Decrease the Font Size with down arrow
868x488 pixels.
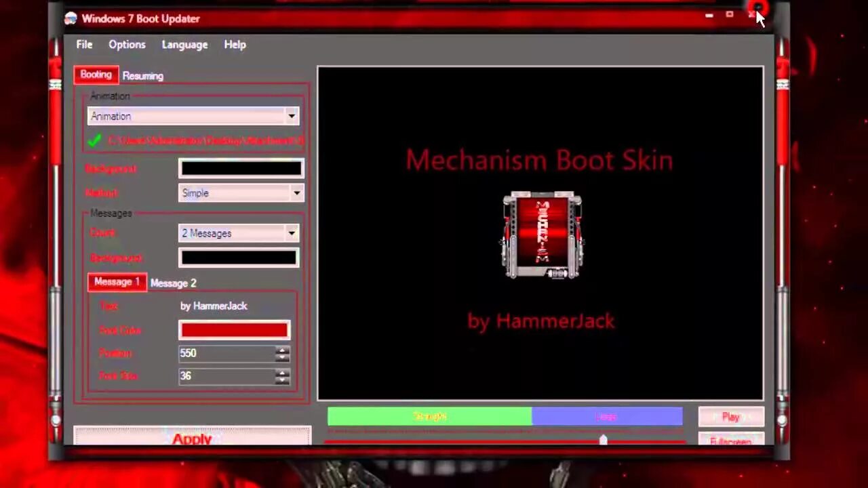tap(282, 380)
